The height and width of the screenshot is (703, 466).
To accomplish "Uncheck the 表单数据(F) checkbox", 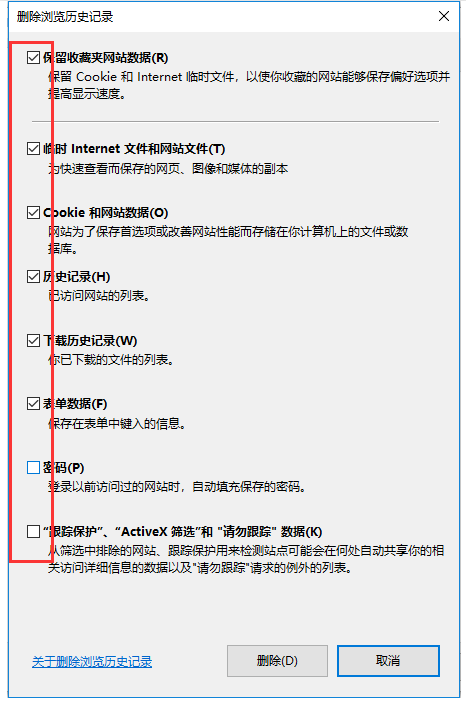I will 33,404.
